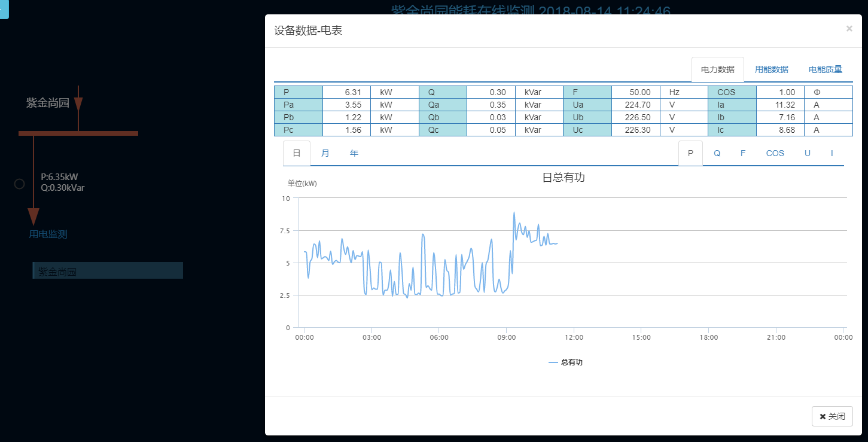Click the 单位(kW) axis label
Image resolution: width=868 pixels, height=442 pixels.
pyautogui.click(x=302, y=184)
